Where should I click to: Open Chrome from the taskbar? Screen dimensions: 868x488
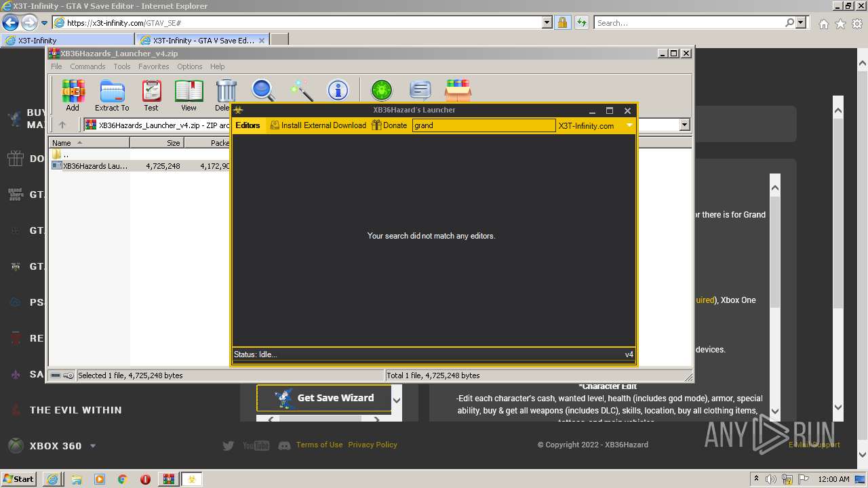pos(123,479)
